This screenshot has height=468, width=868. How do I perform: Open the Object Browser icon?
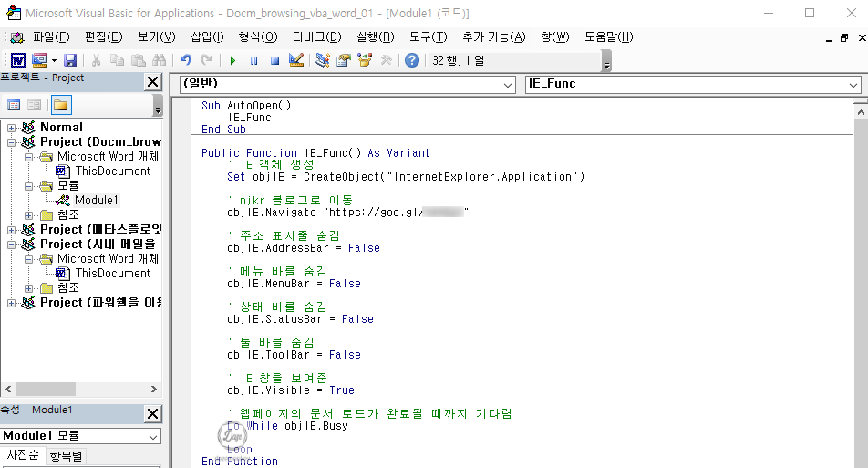click(365, 60)
